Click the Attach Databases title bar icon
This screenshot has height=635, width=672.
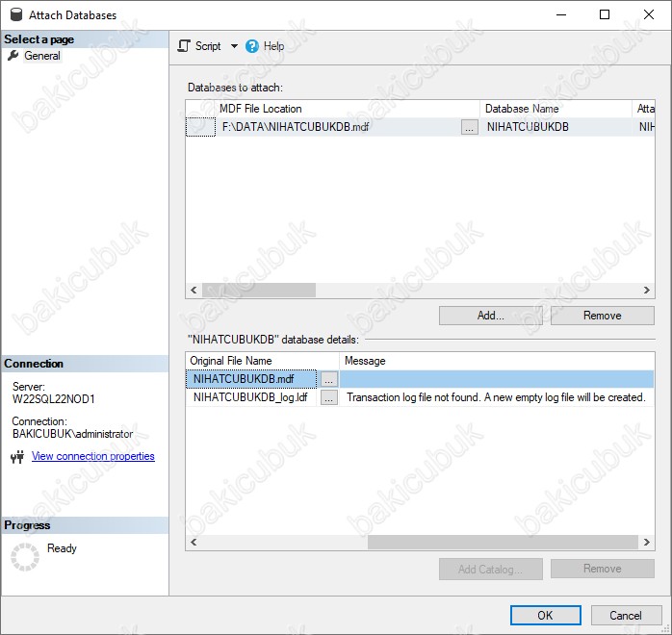click(x=14, y=15)
